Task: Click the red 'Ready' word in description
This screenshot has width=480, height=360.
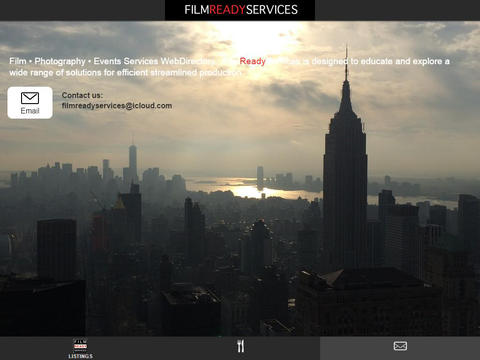Action: pyautogui.click(x=252, y=61)
